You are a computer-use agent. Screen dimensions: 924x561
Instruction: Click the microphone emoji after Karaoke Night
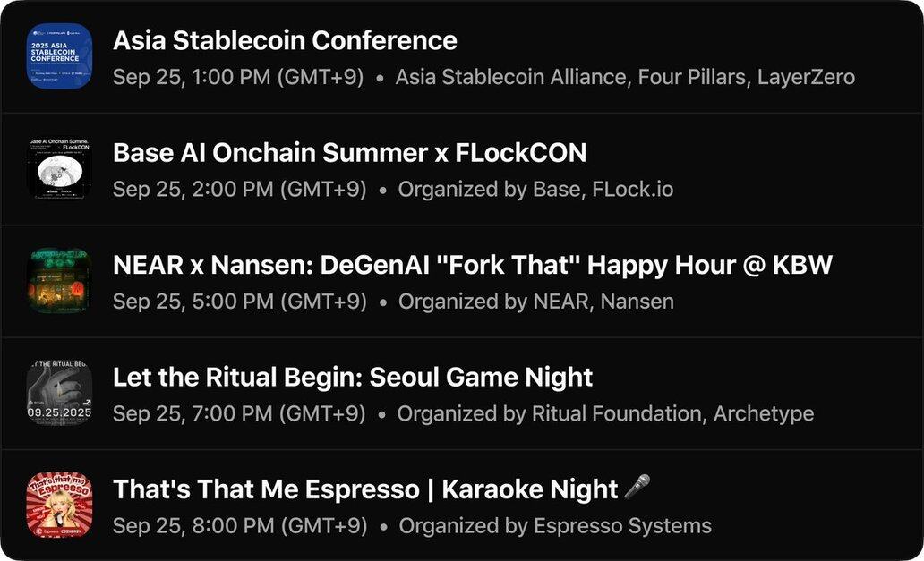tap(637, 488)
